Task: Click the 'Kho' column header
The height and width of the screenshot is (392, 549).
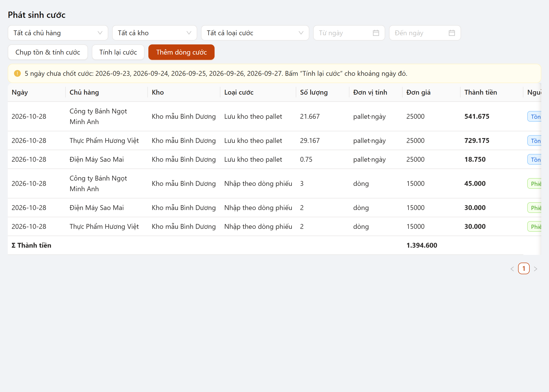Action: 184,92
